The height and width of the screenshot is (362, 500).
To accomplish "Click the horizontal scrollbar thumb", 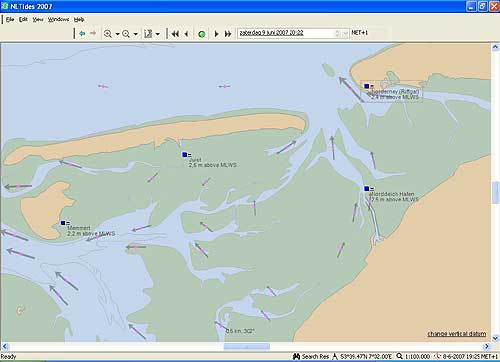I will pyautogui.click(x=247, y=347).
